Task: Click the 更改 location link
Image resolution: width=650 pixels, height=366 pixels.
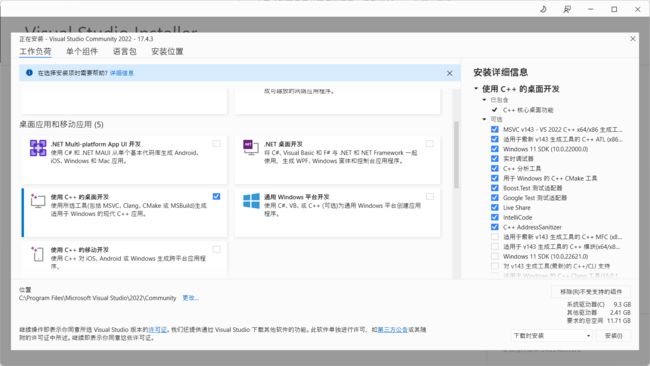Action: (190, 298)
